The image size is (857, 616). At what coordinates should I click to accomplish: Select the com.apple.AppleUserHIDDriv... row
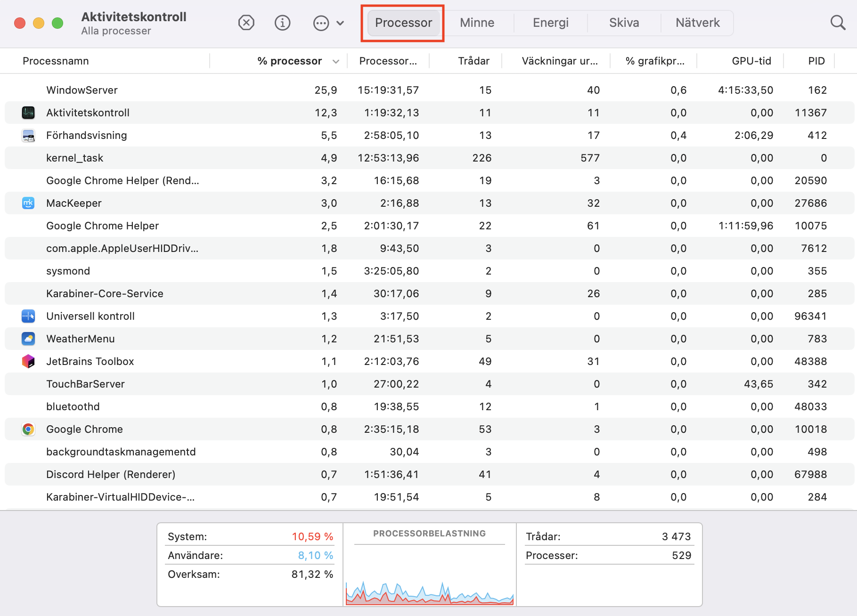click(x=429, y=248)
